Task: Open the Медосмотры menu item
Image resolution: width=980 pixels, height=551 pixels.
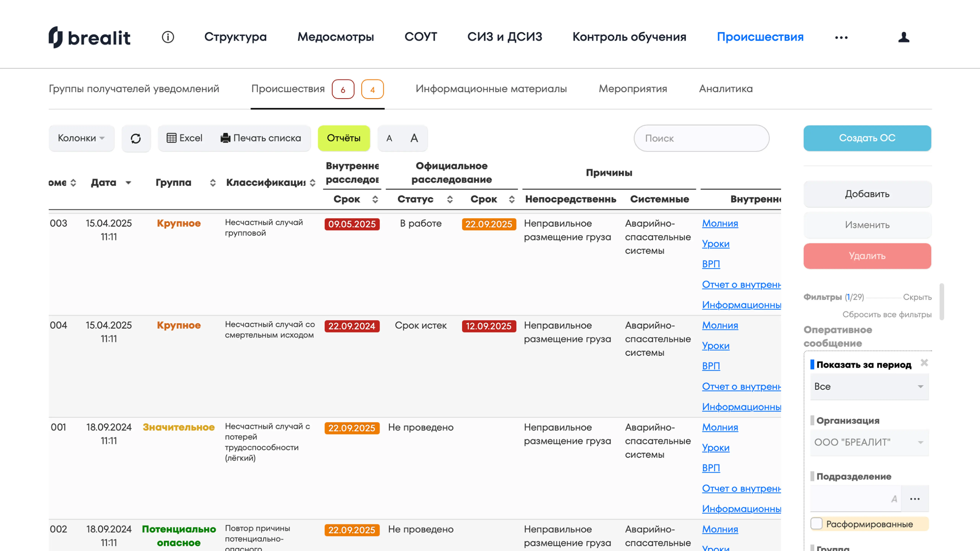Action: 335,37
